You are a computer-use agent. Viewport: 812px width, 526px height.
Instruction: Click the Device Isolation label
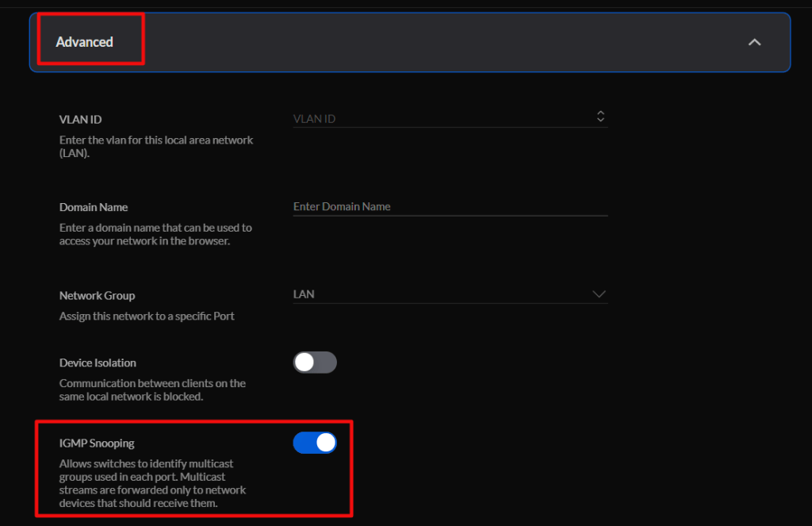(98, 363)
